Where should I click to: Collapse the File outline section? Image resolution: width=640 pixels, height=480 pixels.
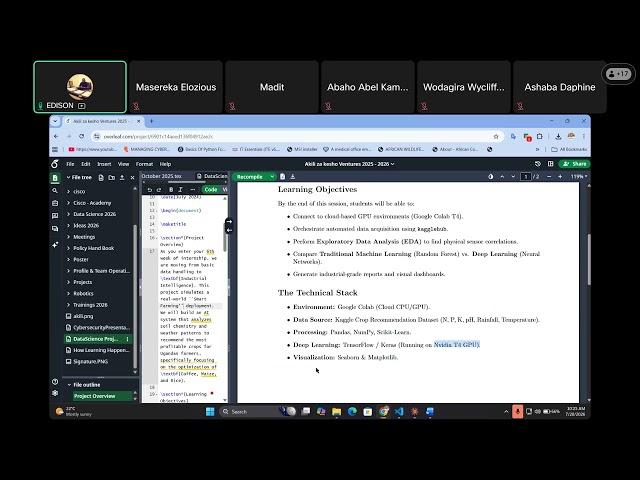coord(69,384)
